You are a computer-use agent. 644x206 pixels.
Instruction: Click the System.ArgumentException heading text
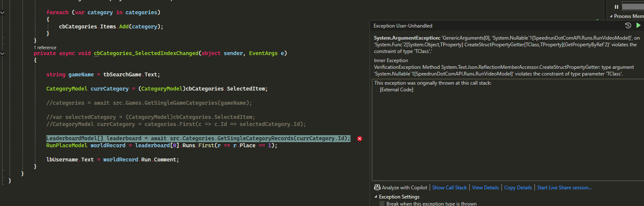point(406,38)
